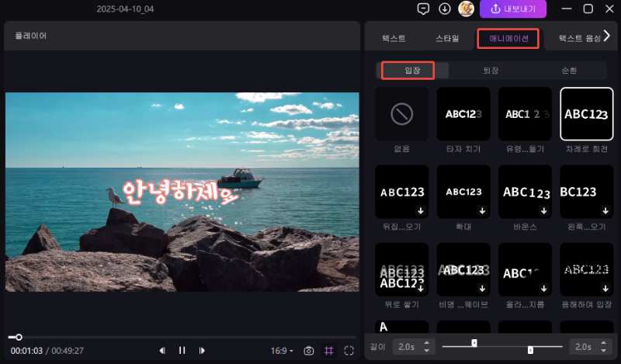Screen dimensions: 621x364
Task: Open the feedback message icon in title bar
Action: (423, 9)
